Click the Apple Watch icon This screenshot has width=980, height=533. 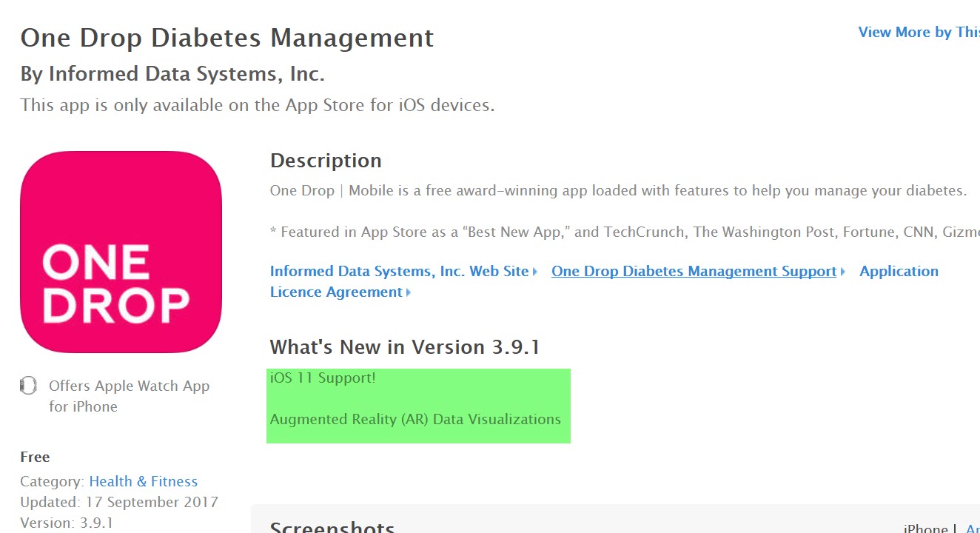[28, 385]
